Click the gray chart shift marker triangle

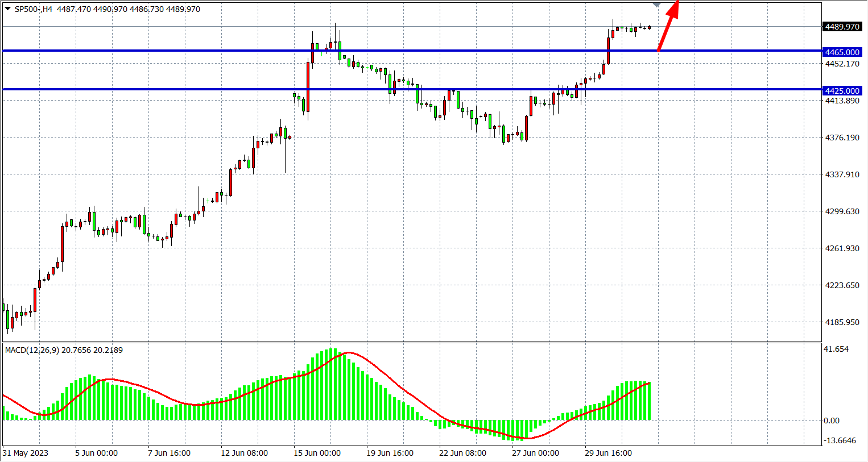tap(656, 5)
